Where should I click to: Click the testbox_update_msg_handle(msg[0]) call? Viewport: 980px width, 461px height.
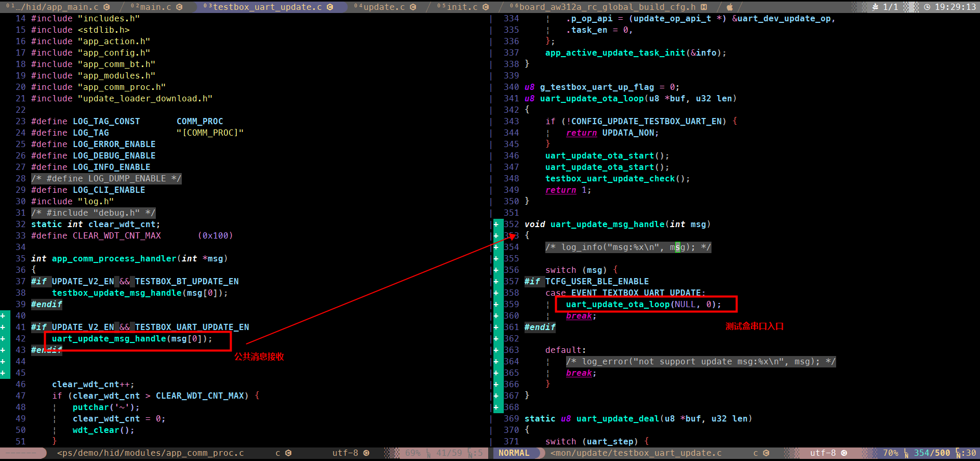(140, 293)
